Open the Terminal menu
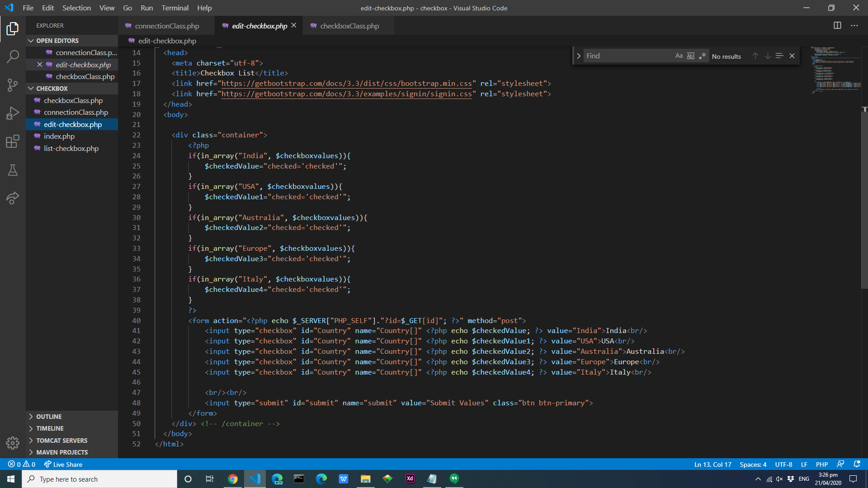868x488 pixels. [x=175, y=8]
